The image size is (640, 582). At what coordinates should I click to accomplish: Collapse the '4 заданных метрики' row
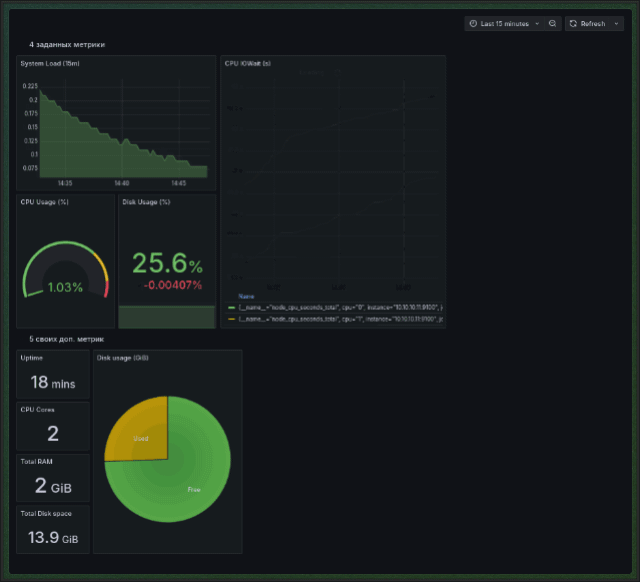67,45
